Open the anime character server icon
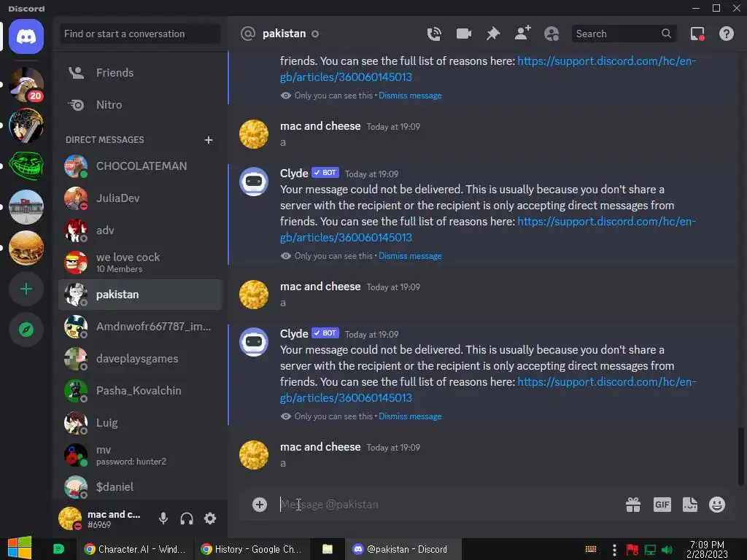747x560 pixels. pyautogui.click(x=26, y=125)
